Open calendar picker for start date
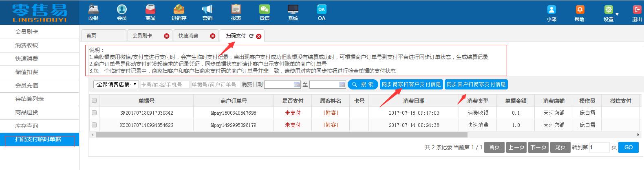 click(297, 85)
